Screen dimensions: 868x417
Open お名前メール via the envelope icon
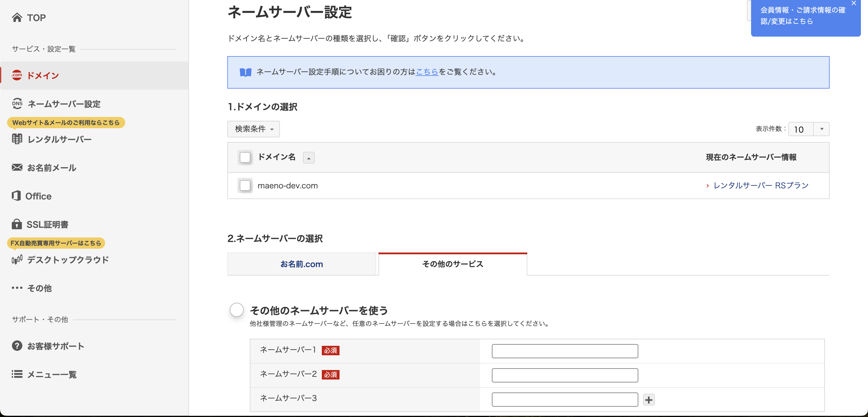[x=52, y=167]
